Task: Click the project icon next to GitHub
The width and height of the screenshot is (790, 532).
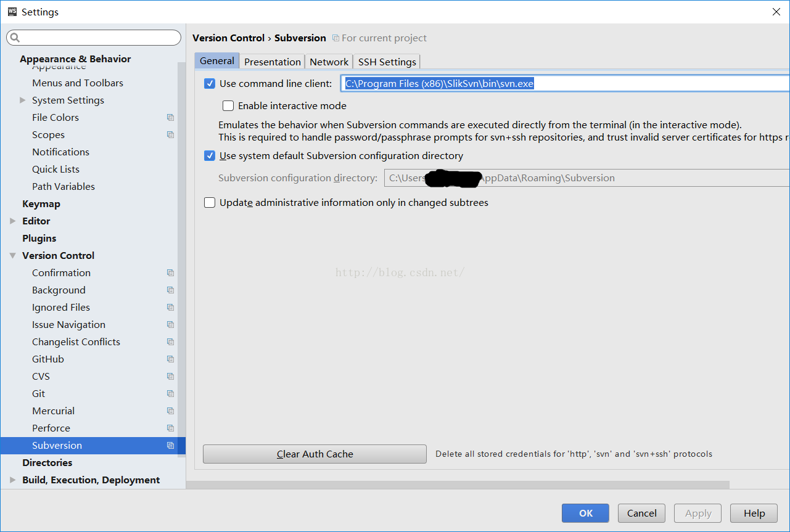Action: click(x=170, y=359)
